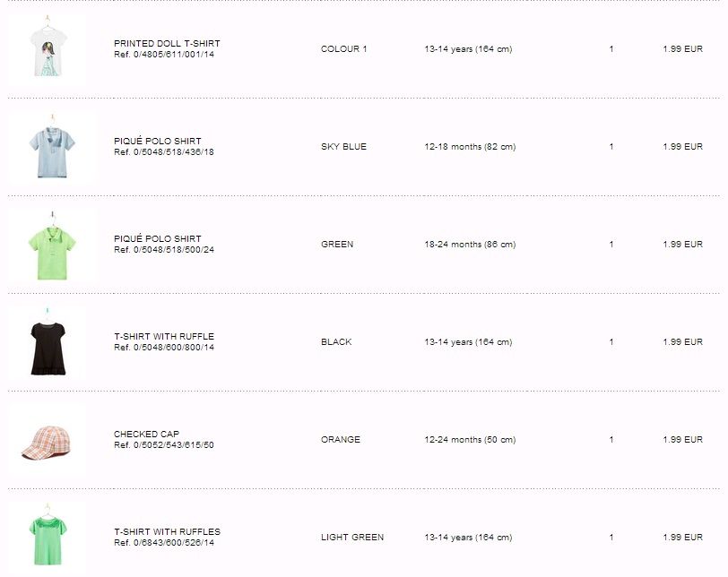
Task: Click the "12-24 months (50 cm)" cap size
Action: [x=470, y=440]
